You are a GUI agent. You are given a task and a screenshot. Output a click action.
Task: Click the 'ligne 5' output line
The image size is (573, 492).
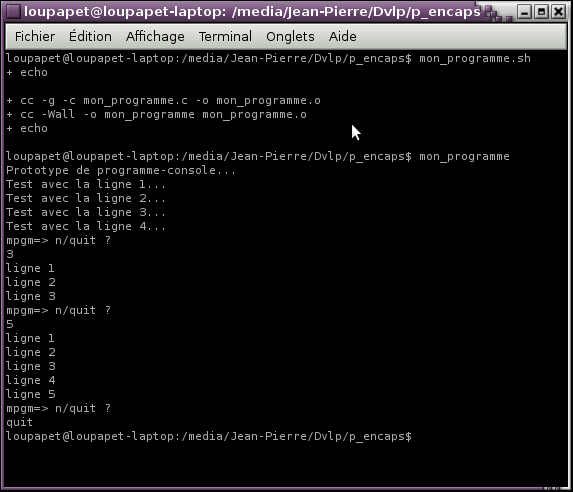(31, 394)
